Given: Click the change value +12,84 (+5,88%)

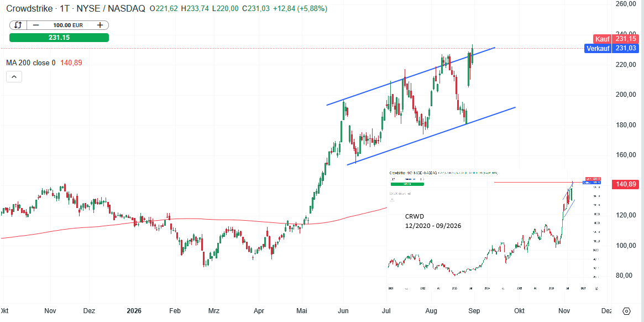Looking at the screenshot, I should [300, 9].
